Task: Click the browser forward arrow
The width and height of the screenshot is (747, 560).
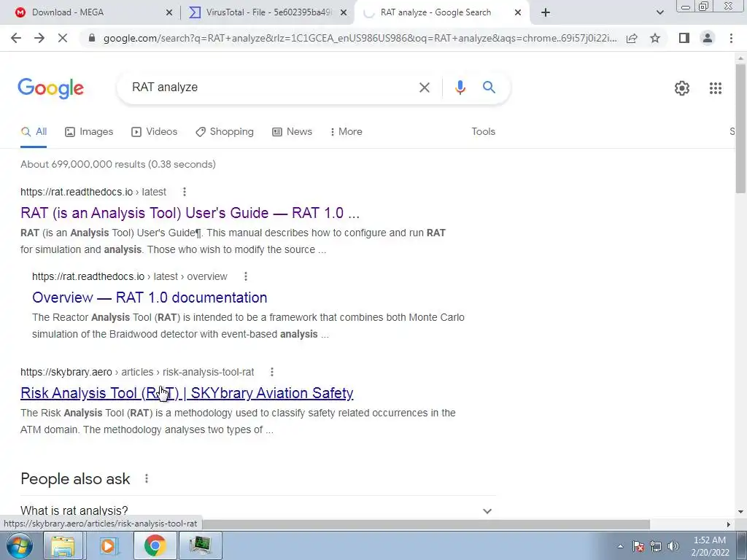Action: (x=39, y=38)
